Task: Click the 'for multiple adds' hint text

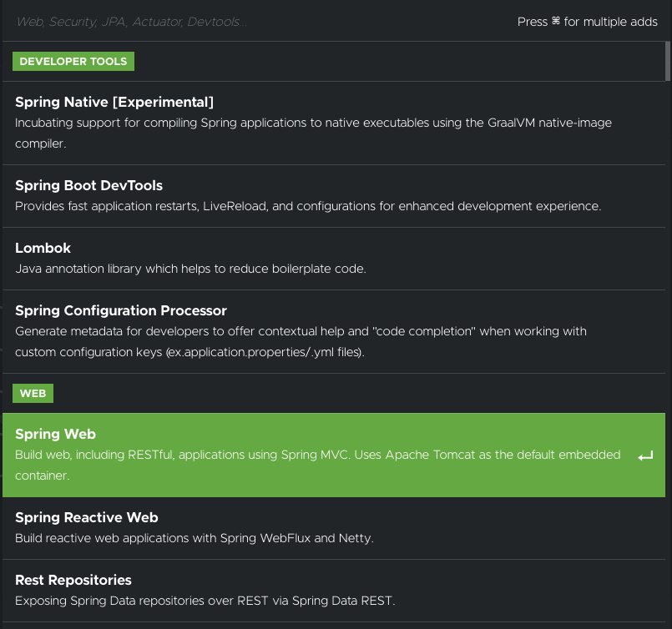Action: pos(610,22)
